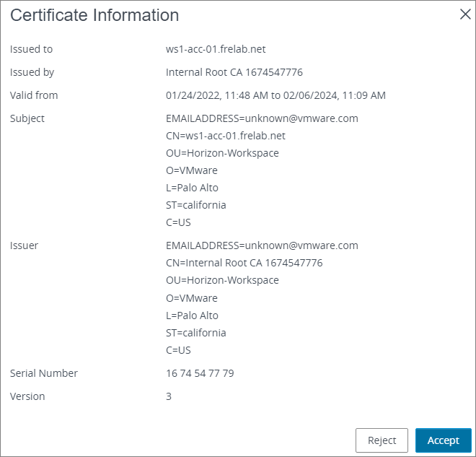Reject the certificate
The height and width of the screenshot is (457, 476).
382,440
